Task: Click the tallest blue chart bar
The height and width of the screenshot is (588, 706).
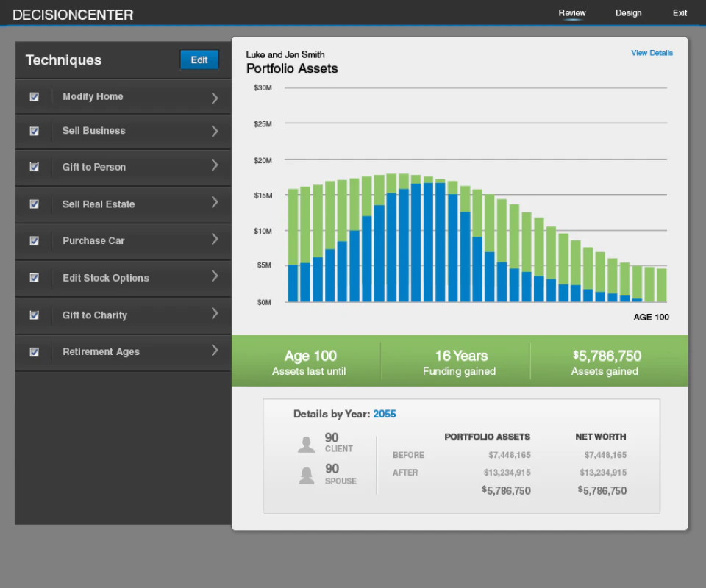Action: point(428,242)
